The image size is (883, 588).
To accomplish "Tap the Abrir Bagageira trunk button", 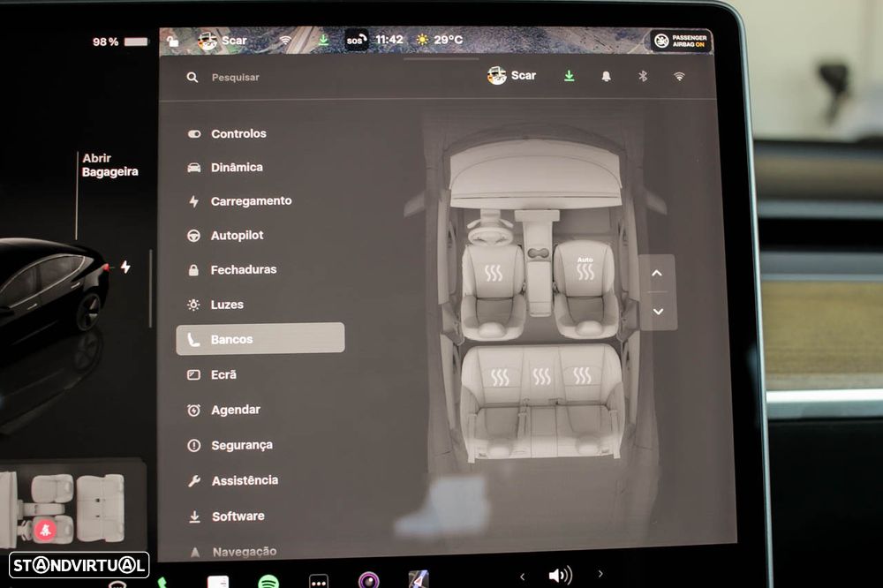I will click(x=109, y=165).
